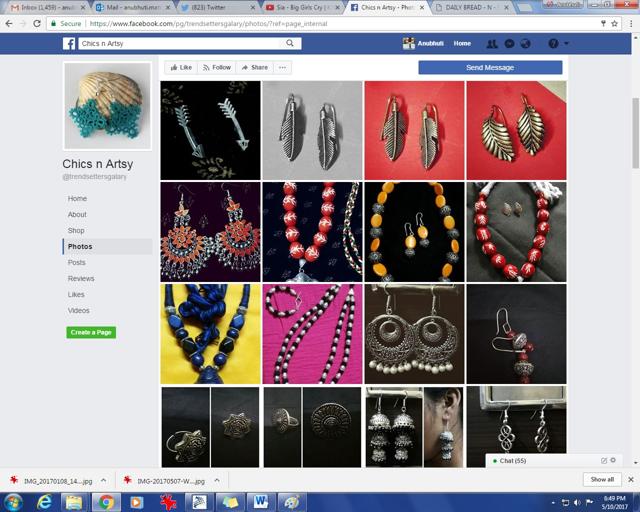Switch to the Gmail Inbox tab
Viewport: 640px width, 512px height.
coord(47,7)
